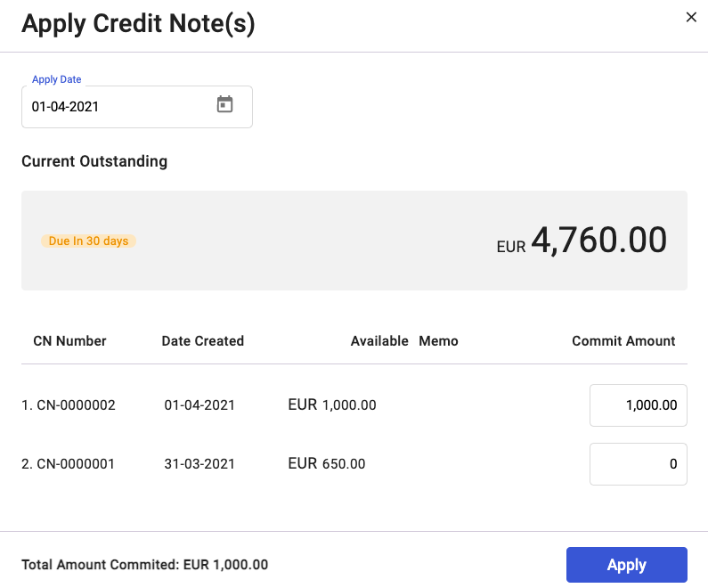Click the EUR 650.00 available amount

click(x=327, y=463)
